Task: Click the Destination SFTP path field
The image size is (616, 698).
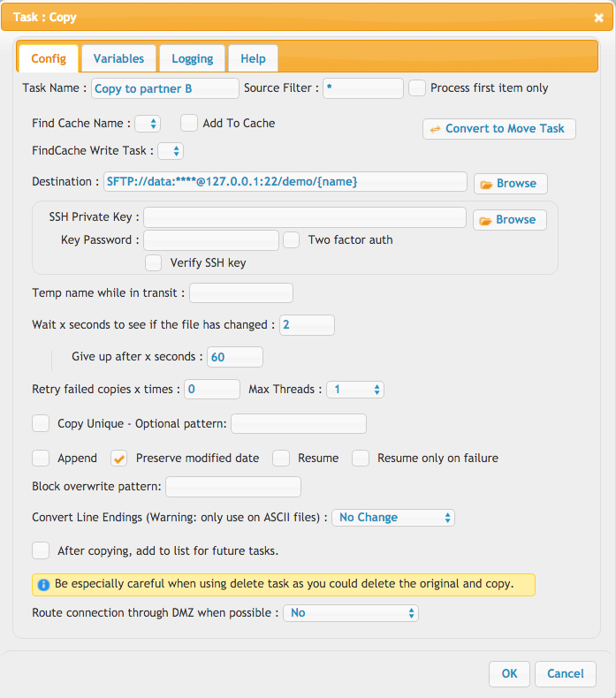Action: (x=285, y=182)
